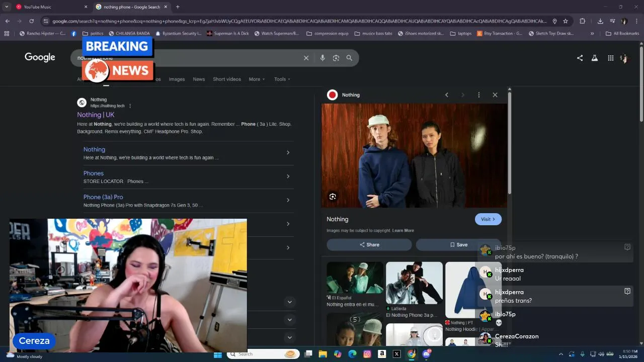The height and width of the screenshot is (362, 644).
Task: Open El Español related image thumbnail
Action: [355, 278]
